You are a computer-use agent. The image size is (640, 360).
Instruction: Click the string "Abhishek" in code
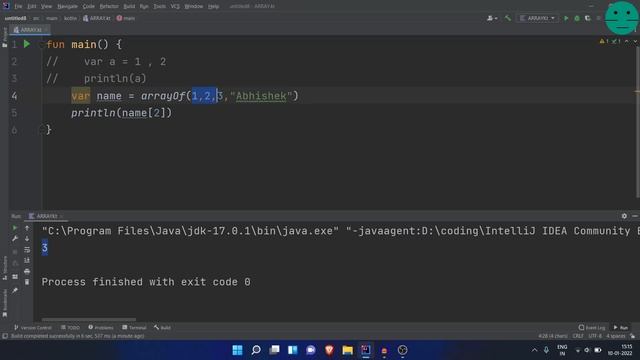261,96
